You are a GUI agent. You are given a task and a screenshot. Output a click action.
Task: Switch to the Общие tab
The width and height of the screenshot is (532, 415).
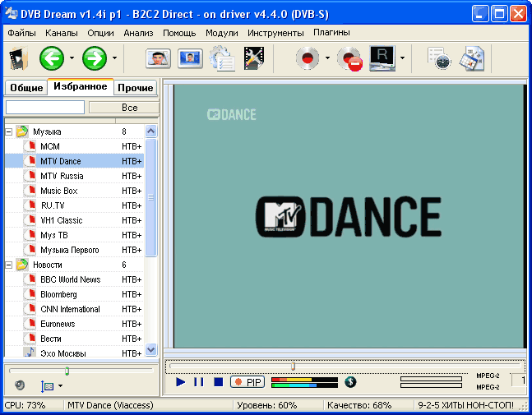point(26,88)
